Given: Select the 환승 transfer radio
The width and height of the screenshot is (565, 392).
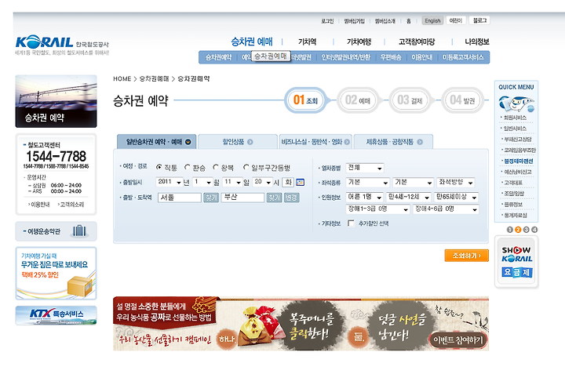Looking at the screenshot, I should click(x=188, y=167).
